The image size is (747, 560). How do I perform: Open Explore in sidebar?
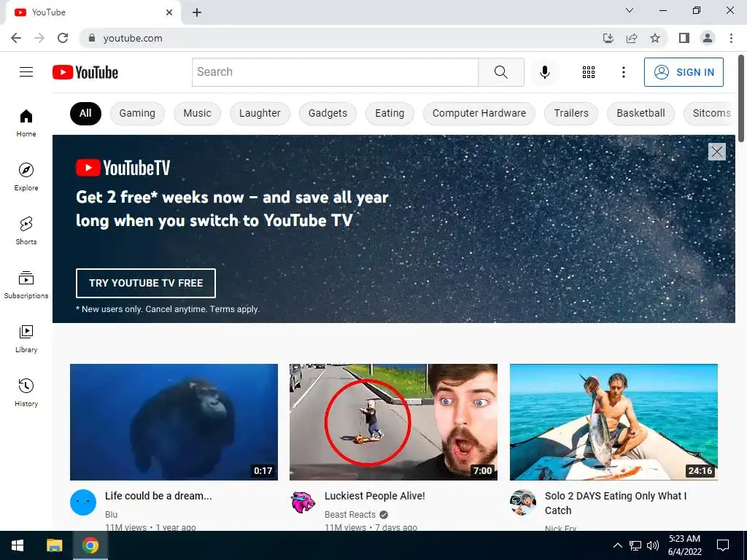coord(26,176)
